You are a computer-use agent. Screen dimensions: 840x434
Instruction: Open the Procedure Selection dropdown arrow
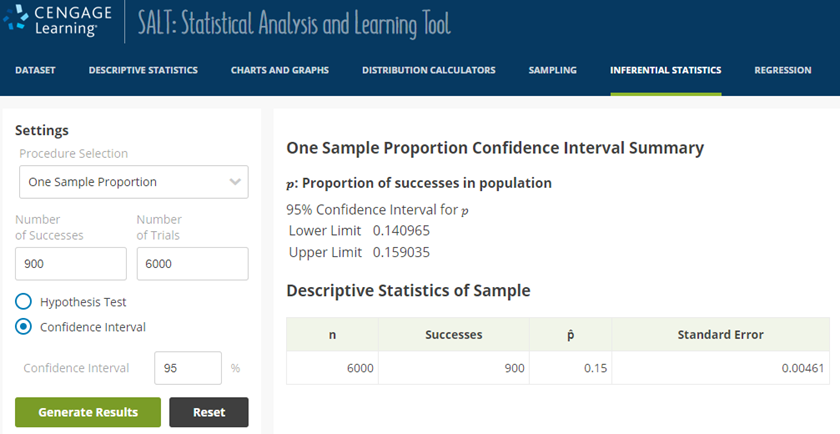click(x=236, y=182)
